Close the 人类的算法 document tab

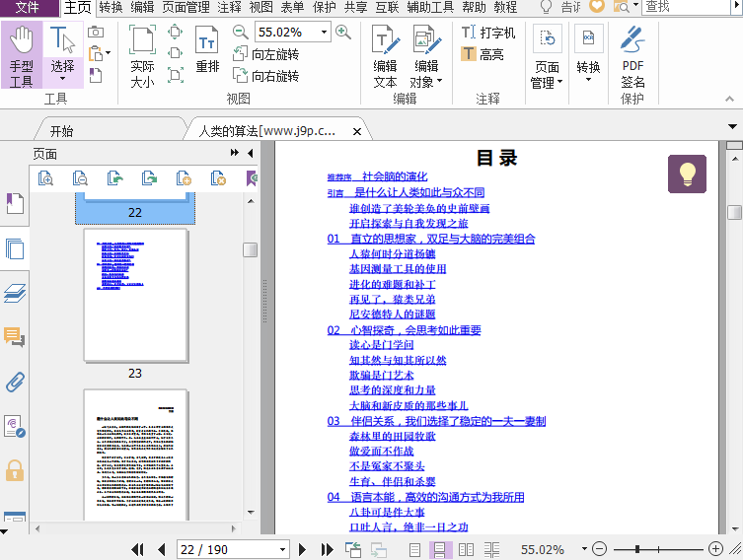pyautogui.click(x=357, y=131)
